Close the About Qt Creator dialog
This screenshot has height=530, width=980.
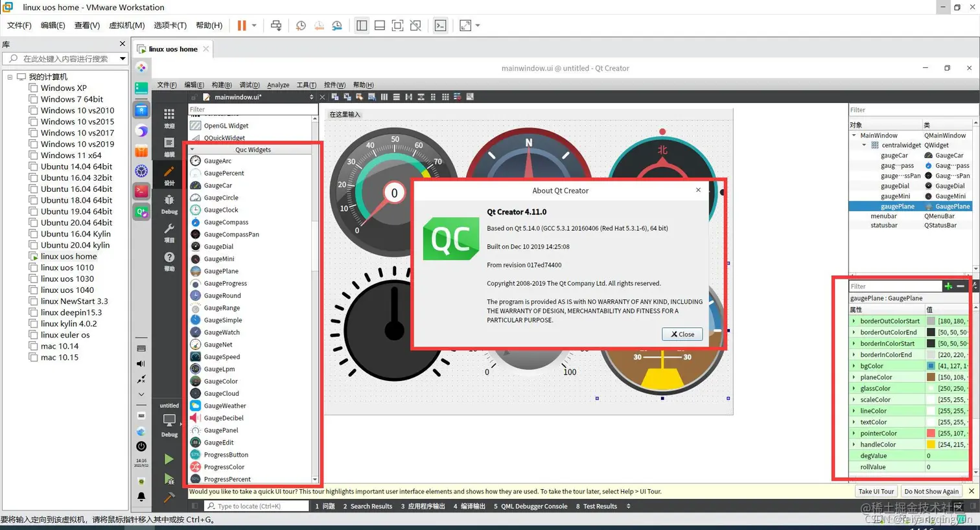click(682, 334)
